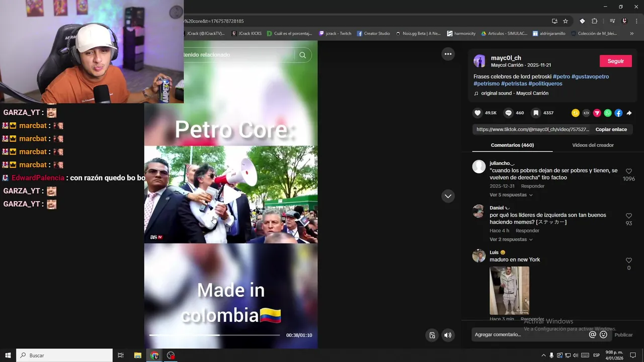Open the harmonicity bookmark
The width and height of the screenshot is (644, 362).
[x=461, y=34]
